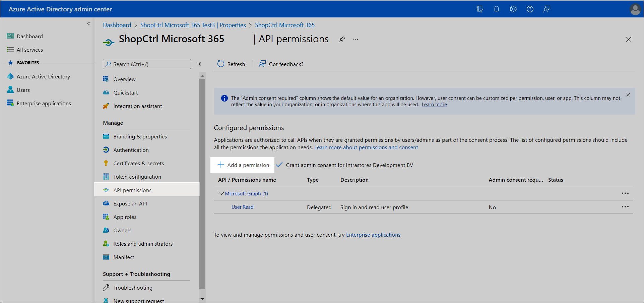
Task: Click the resource menu scrollbar up arrow
Action: (x=202, y=76)
